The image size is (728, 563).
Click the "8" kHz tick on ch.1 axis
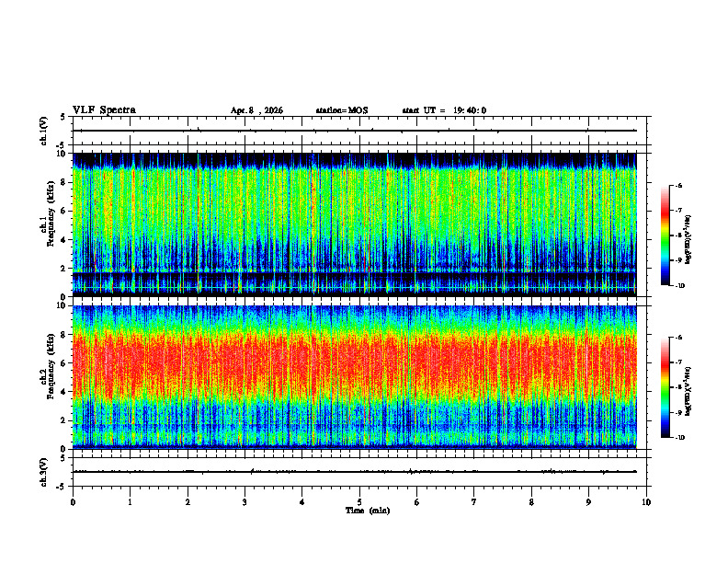(x=63, y=182)
